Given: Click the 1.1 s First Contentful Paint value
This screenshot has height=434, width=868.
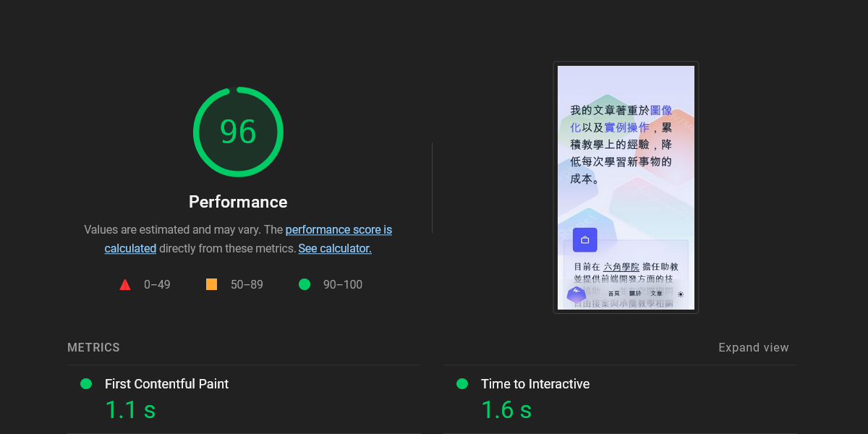Looking at the screenshot, I should [130, 410].
